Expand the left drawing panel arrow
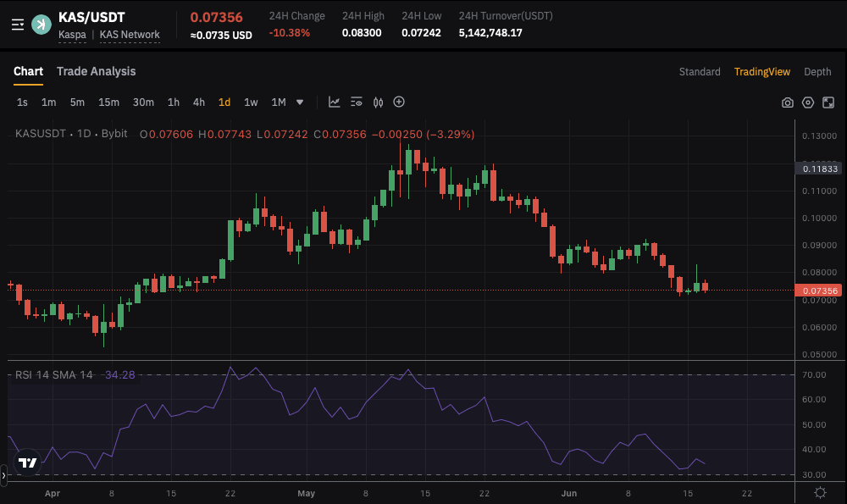Screen dimensions: 847x504 click(x=3, y=476)
